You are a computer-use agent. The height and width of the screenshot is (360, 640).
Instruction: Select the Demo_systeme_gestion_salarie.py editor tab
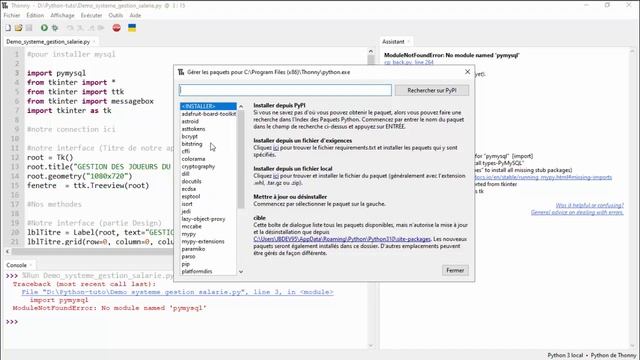point(48,42)
